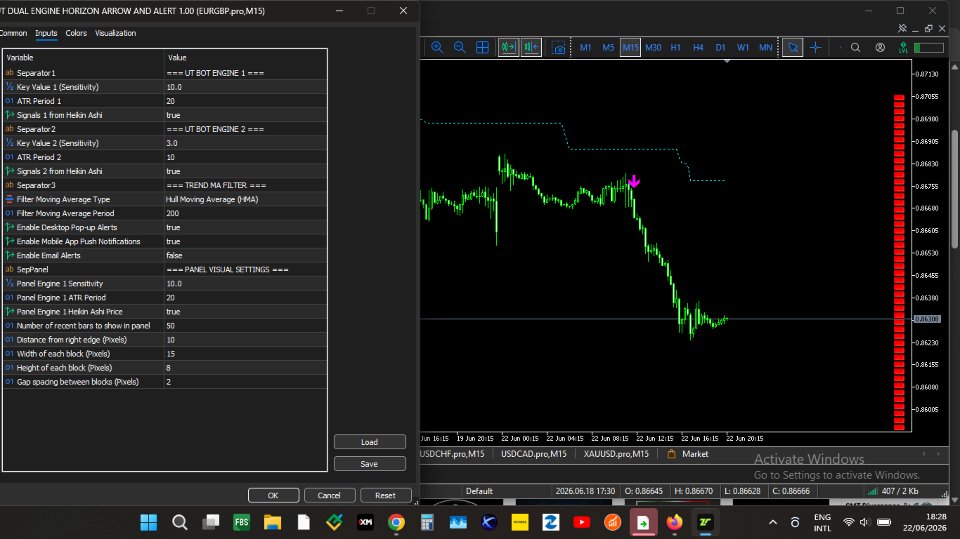Switch to USDCHF.pro,M15 chart tab
Screen dimensions: 960x539
pyautogui.click(x=452, y=454)
